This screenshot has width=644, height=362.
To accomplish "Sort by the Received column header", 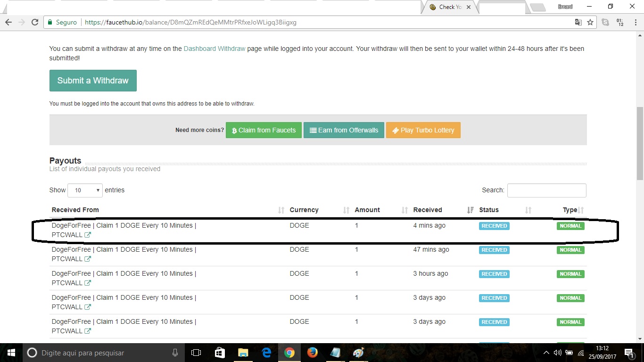I will click(x=443, y=210).
